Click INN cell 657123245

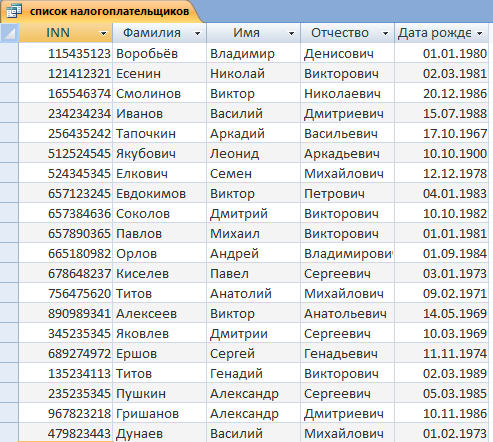(x=66, y=193)
